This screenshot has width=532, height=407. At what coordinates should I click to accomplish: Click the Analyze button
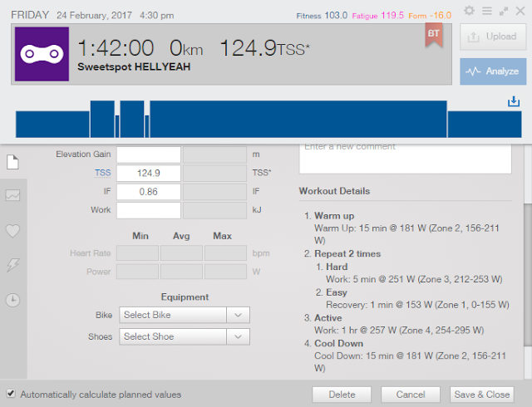click(x=493, y=71)
